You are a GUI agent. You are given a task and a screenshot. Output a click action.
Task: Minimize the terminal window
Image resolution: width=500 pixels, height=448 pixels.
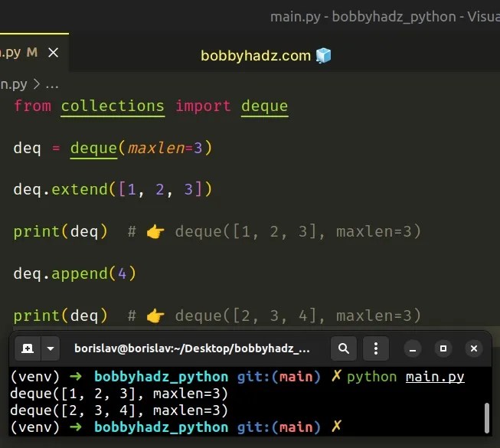(413, 348)
